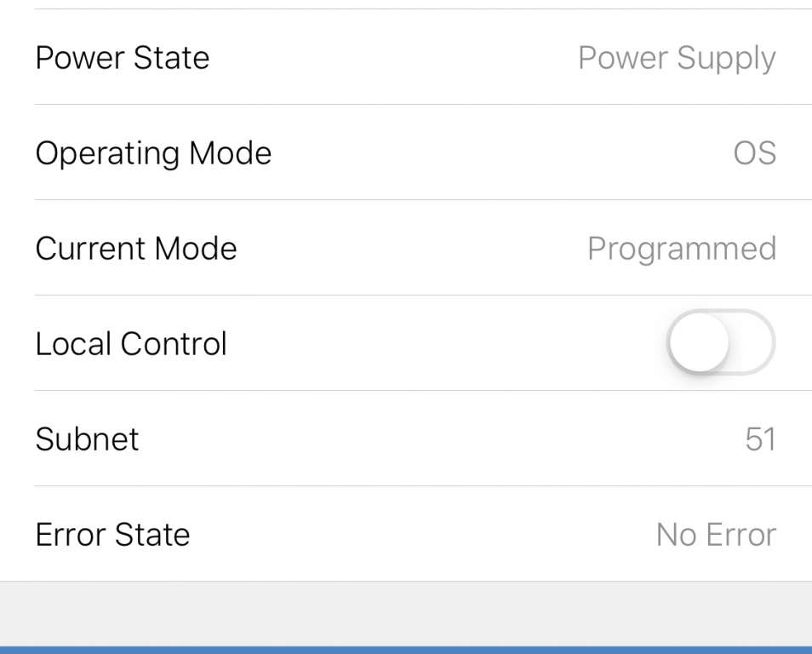Click the divider line above the Power State row
The width and height of the screenshot is (812, 654).
pyautogui.click(x=422, y=9)
